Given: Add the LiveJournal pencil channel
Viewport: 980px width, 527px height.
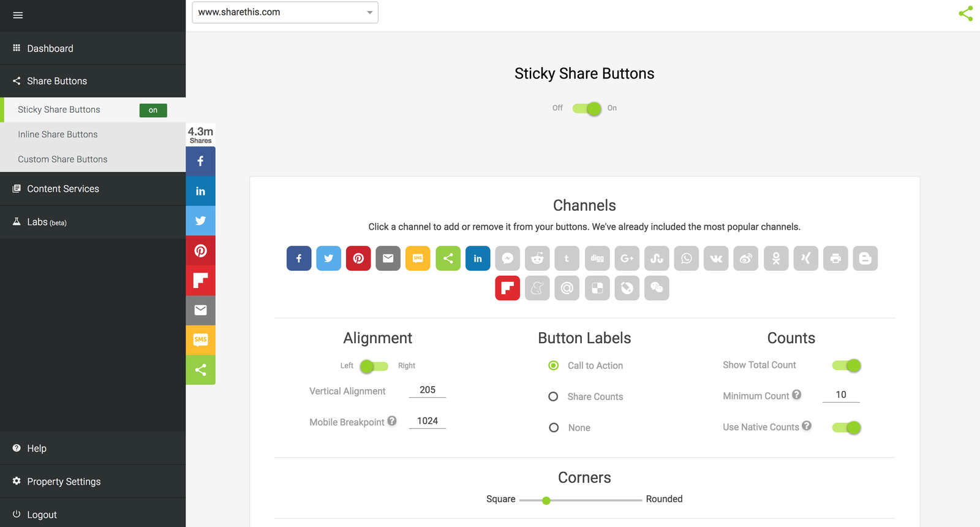Looking at the screenshot, I should pyautogui.click(x=627, y=288).
